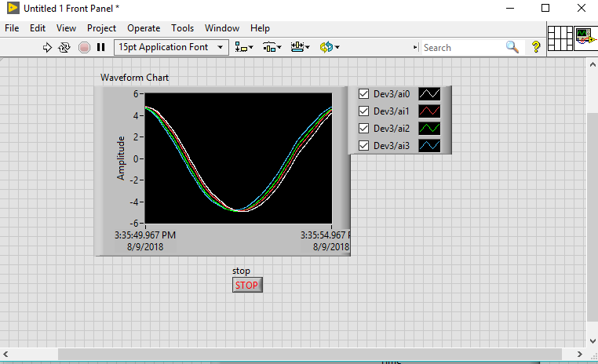
Task: Click the vertical scrollbar up arrow
Action: (x=593, y=65)
